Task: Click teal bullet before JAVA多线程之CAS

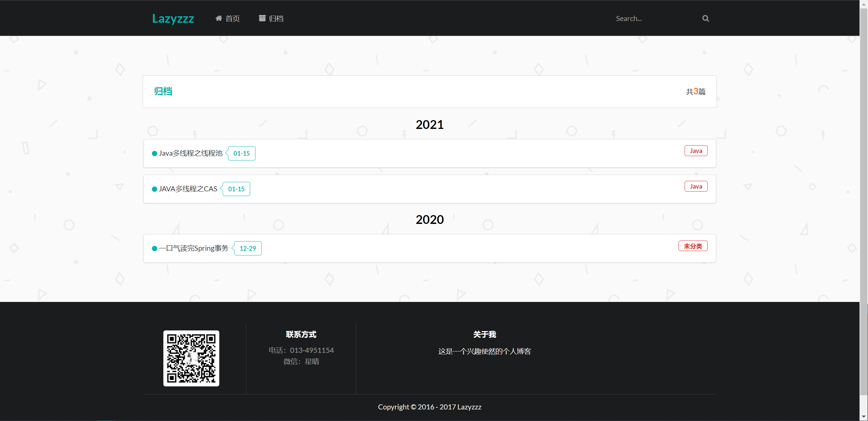Action: click(x=155, y=189)
